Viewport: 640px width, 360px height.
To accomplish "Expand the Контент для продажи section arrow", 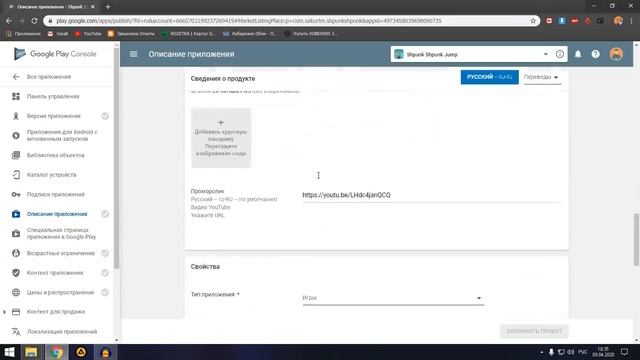I will click(4, 312).
